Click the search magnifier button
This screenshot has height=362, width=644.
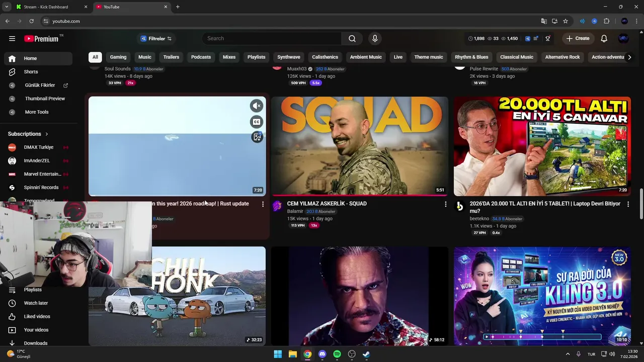coord(352,38)
